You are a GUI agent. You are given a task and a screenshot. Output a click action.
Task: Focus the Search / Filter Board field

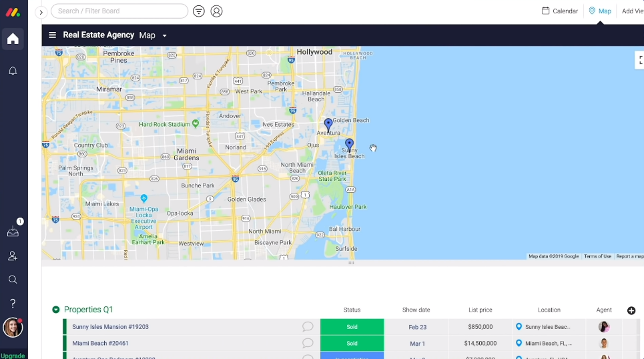coord(119,11)
